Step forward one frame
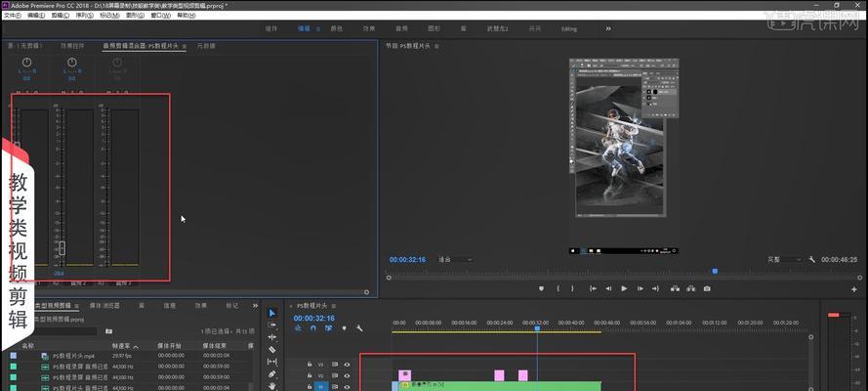 (641, 288)
